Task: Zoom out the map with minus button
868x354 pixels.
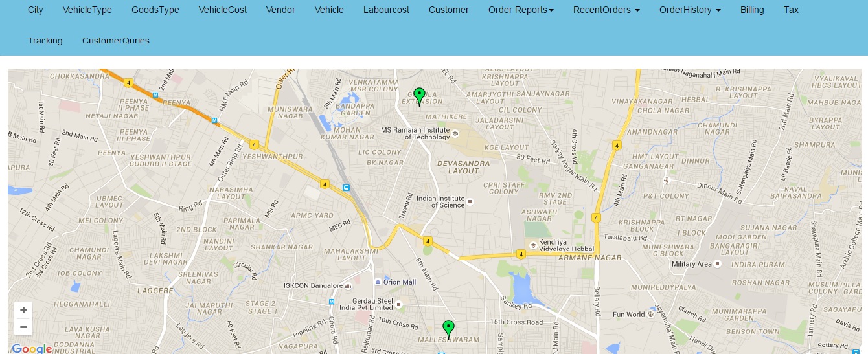Action: click(23, 327)
